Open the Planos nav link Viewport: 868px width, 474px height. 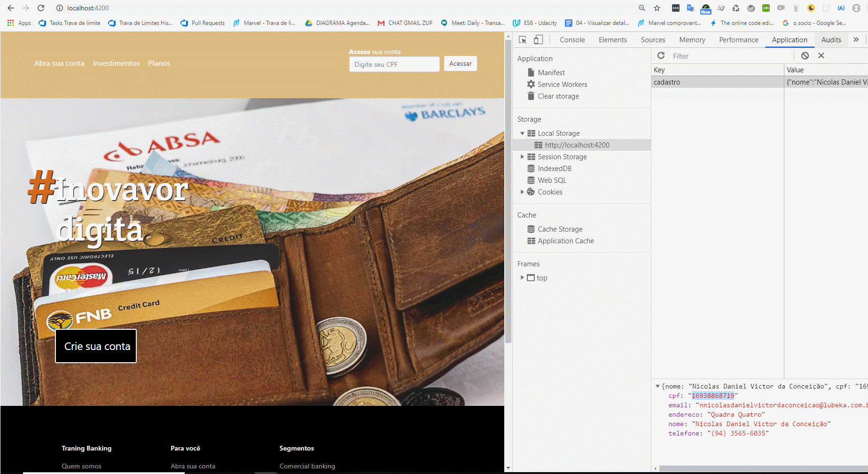tap(159, 63)
